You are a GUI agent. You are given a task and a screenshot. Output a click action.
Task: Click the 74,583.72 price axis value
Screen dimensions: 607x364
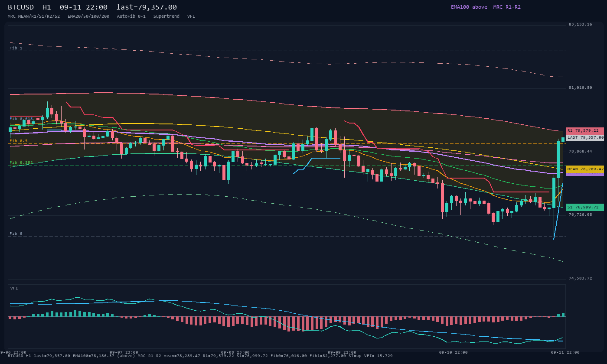click(580, 278)
